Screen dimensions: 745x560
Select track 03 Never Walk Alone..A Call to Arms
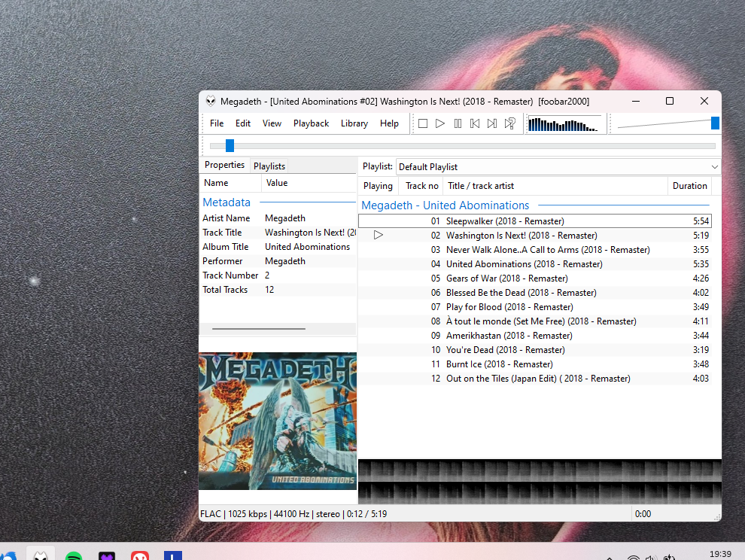coord(535,250)
